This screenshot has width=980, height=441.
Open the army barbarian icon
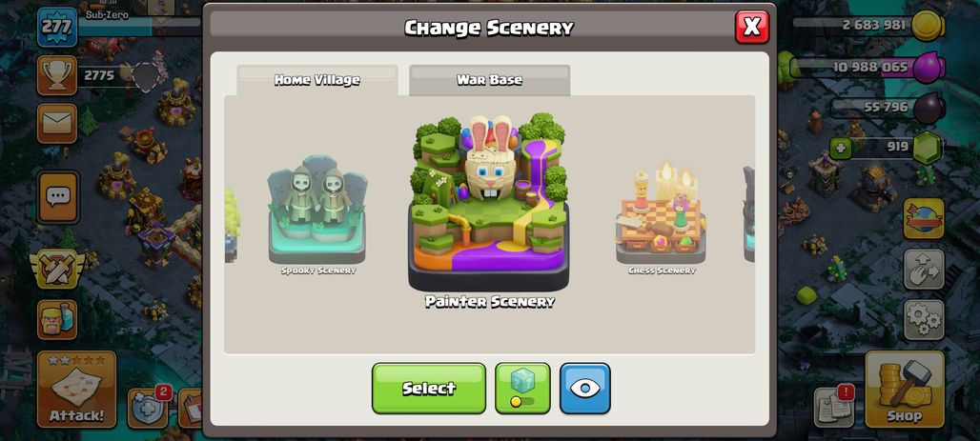57,320
